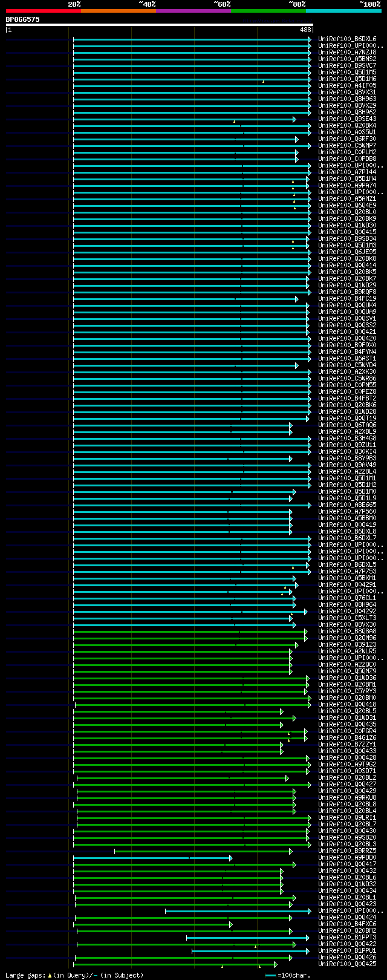Click the purple ~60% identity legend segment
Viewport: 387px width, 980px height.
click(193, 11)
